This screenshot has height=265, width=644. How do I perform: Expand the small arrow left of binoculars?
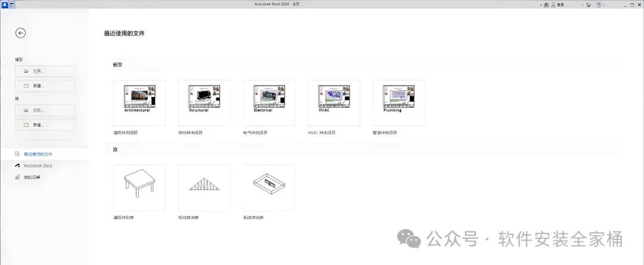[541, 5]
